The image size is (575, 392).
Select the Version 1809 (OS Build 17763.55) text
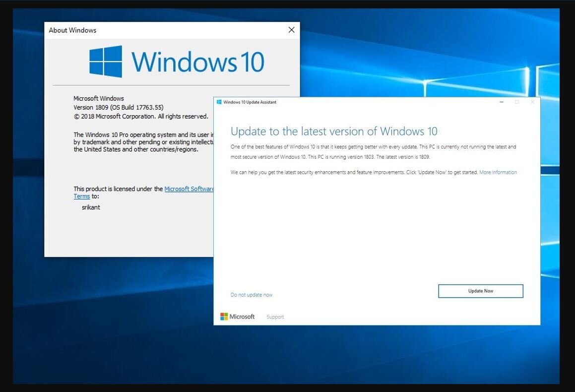point(119,108)
